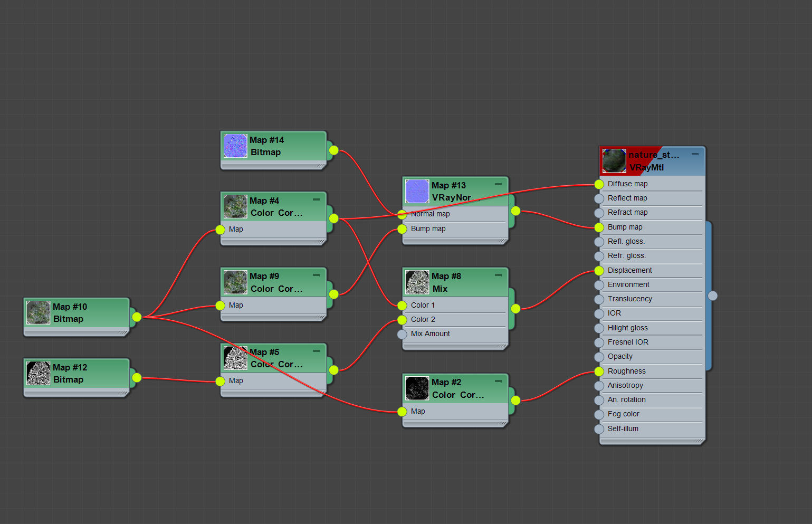The width and height of the screenshot is (812, 524).
Task: Click the Displacement input socket
Action: tap(599, 271)
